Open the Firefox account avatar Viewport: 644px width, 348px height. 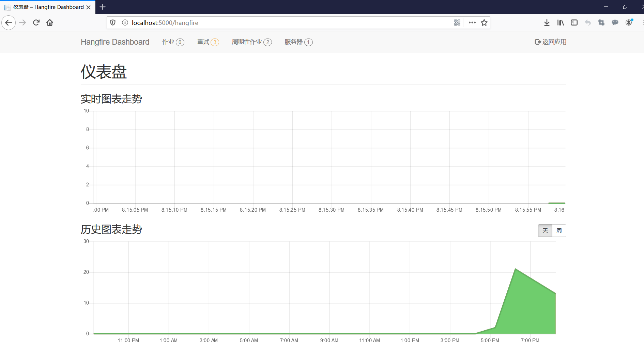pos(629,22)
